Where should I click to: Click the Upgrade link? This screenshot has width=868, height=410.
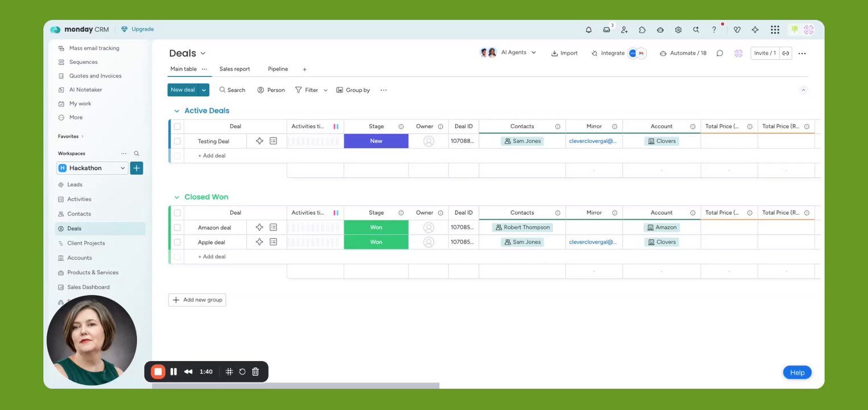click(x=137, y=29)
